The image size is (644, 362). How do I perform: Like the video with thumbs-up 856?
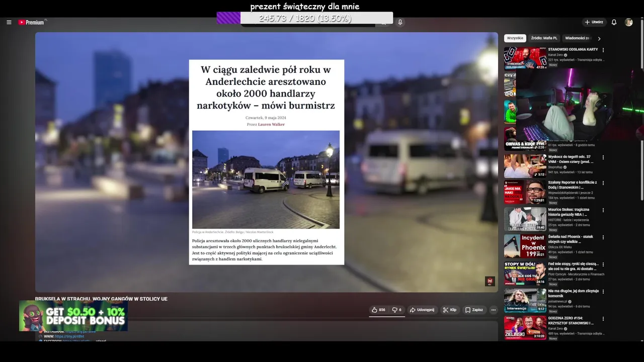tap(378, 310)
